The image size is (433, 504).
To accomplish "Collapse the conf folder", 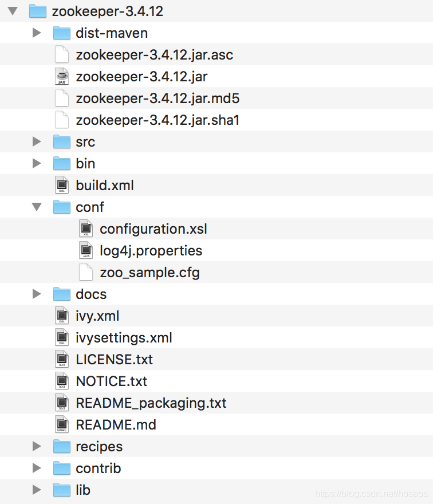I will pos(37,207).
